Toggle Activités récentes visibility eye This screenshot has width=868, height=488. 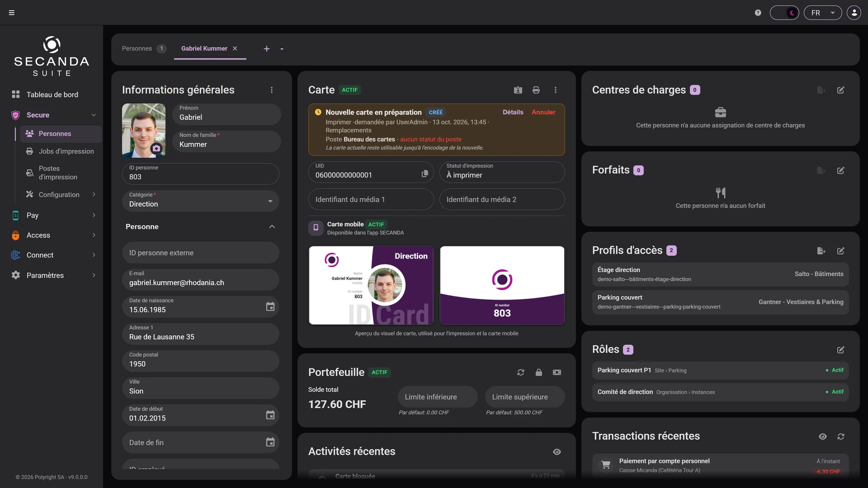pyautogui.click(x=557, y=452)
